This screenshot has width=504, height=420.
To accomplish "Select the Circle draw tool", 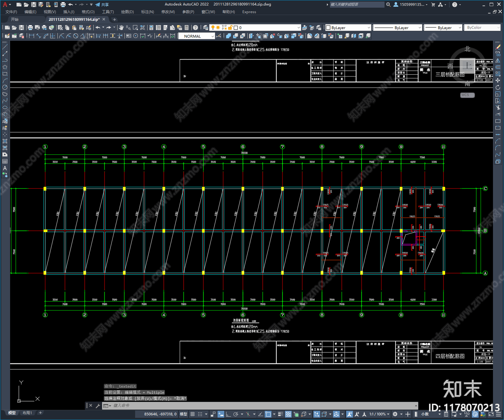I will 5,88.
